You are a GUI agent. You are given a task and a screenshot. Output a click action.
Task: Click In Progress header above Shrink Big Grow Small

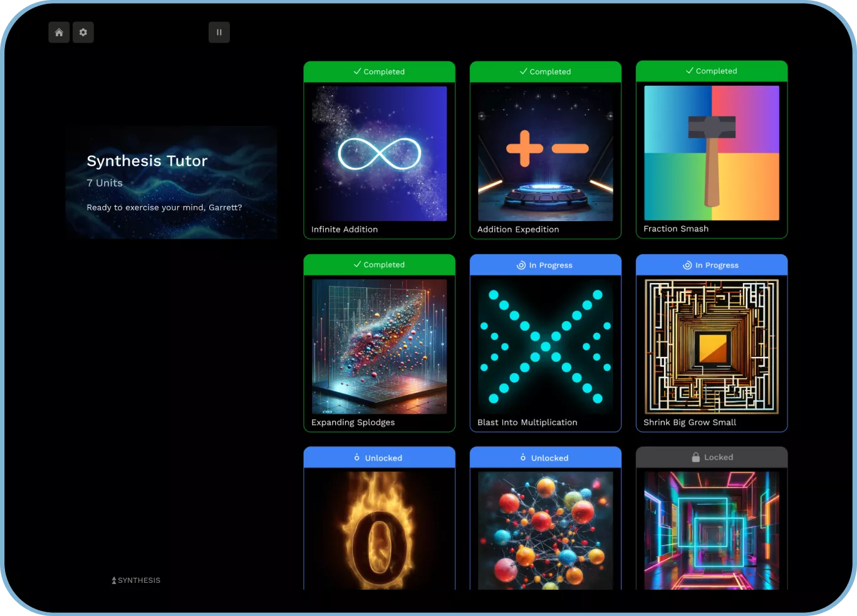coord(712,265)
